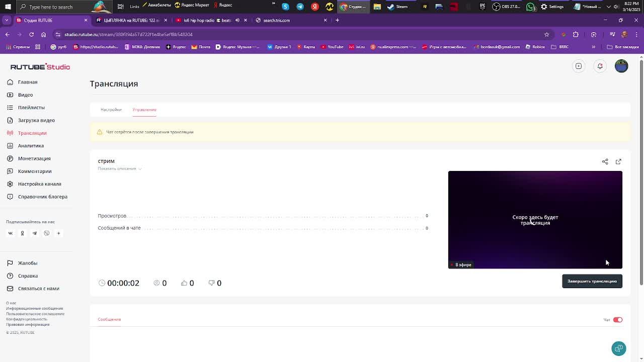The height and width of the screenshot is (362, 644).
Task: Open Roblox bookmark
Action: pos(535,47)
